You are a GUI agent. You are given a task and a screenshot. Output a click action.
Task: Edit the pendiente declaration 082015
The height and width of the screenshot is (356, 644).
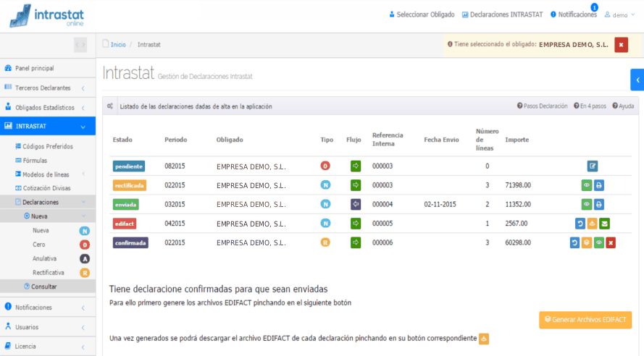pyautogui.click(x=593, y=166)
